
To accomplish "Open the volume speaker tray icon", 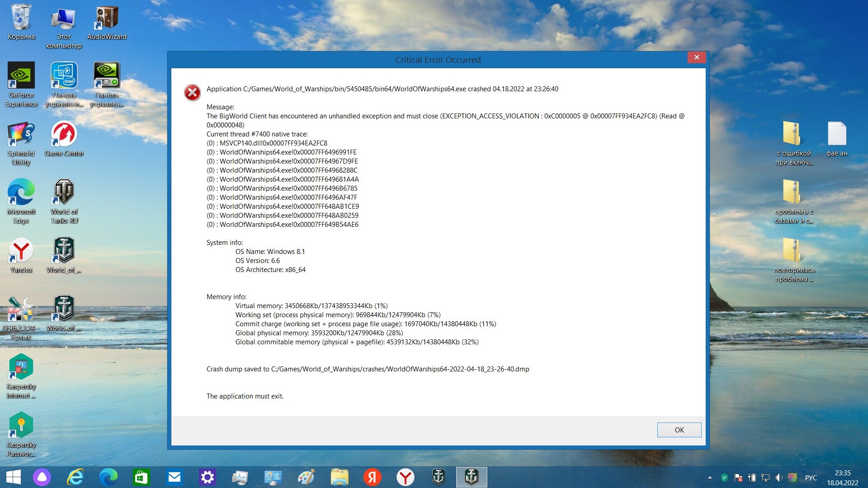I will [x=779, y=478].
